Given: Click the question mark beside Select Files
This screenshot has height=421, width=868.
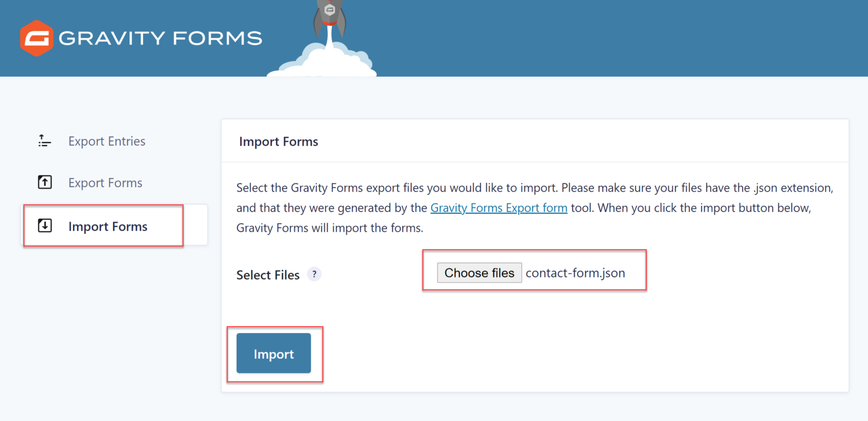Looking at the screenshot, I should (x=314, y=274).
